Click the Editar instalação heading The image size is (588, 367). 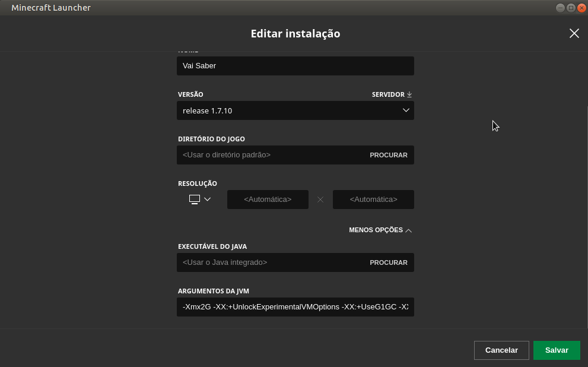295,34
